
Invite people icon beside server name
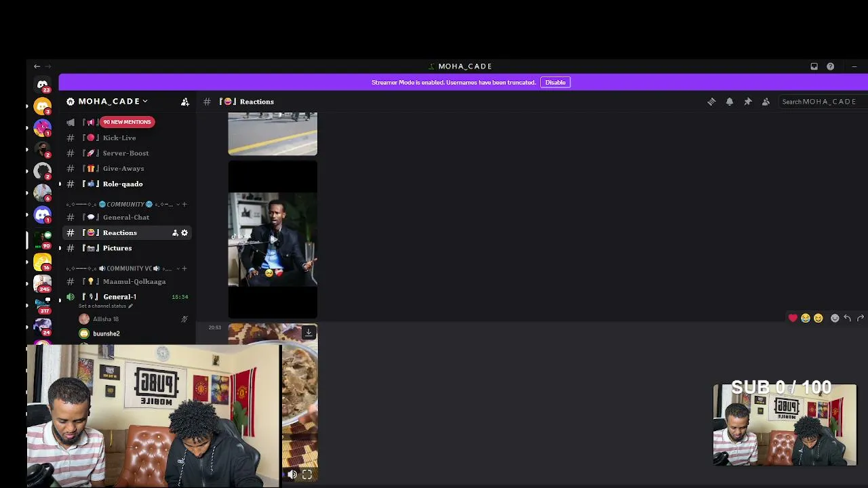coord(184,102)
